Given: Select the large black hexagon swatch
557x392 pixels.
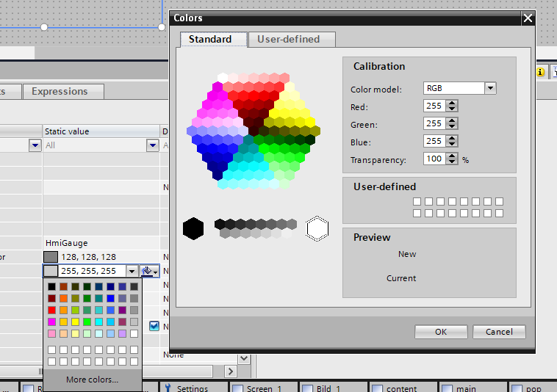Looking at the screenshot, I should coord(193,228).
